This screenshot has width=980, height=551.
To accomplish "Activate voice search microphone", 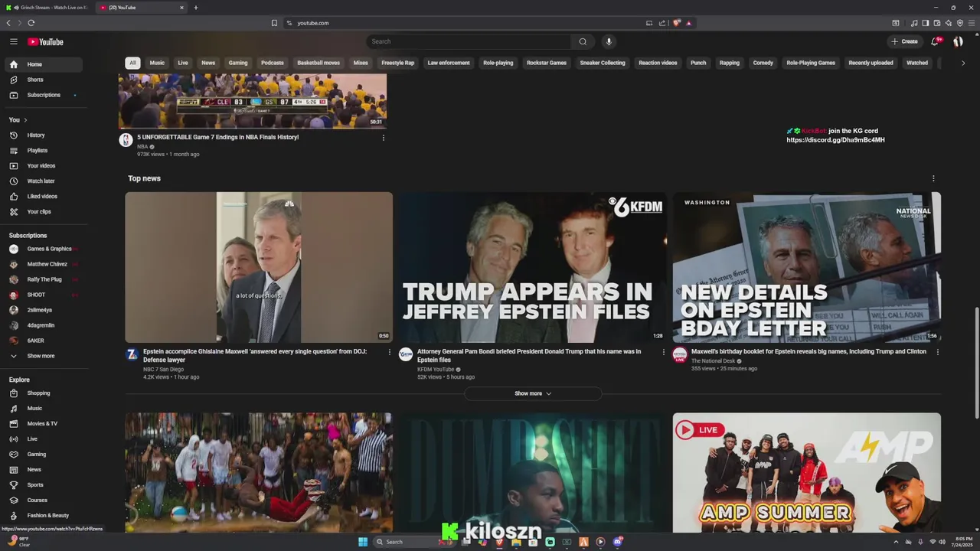I will (x=609, y=41).
